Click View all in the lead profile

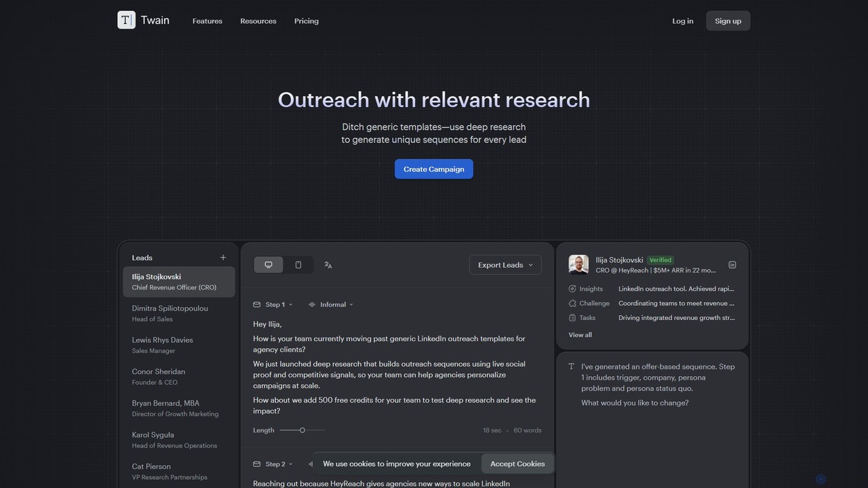580,335
